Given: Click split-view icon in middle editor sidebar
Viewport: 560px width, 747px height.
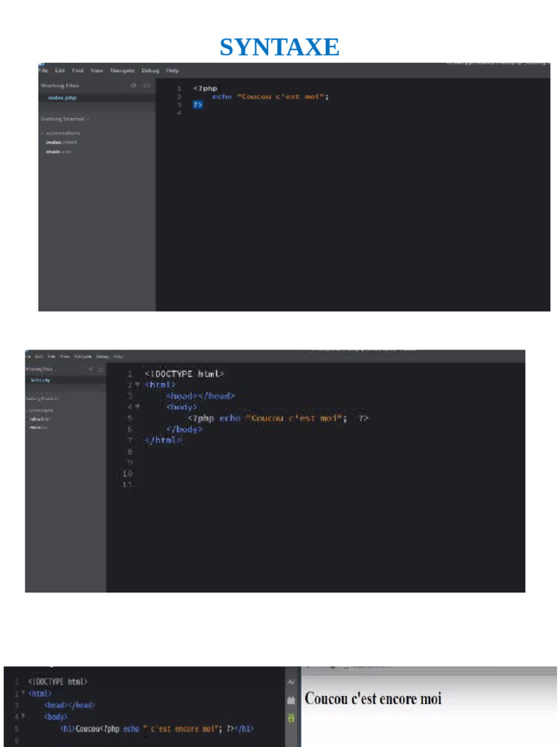Looking at the screenshot, I should pyautogui.click(x=101, y=369).
